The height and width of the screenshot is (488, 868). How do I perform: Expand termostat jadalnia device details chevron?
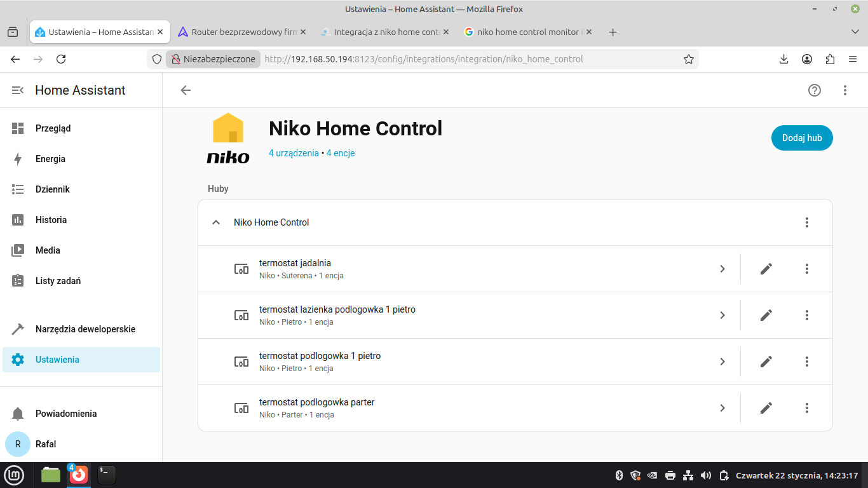click(722, 269)
